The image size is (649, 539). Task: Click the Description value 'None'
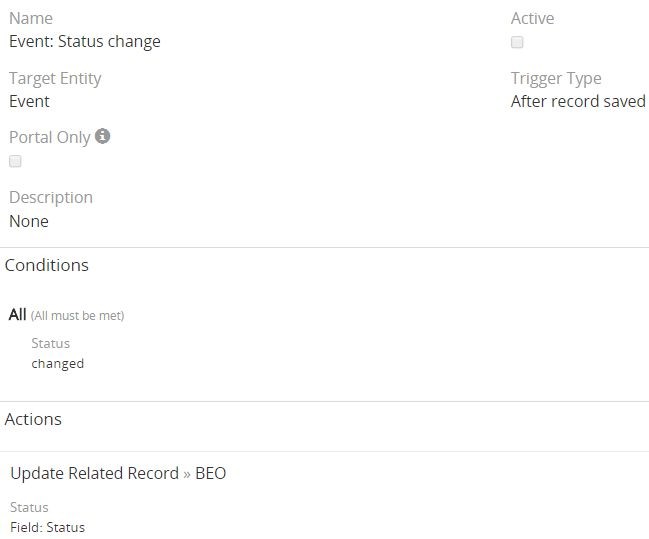pos(29,221)
